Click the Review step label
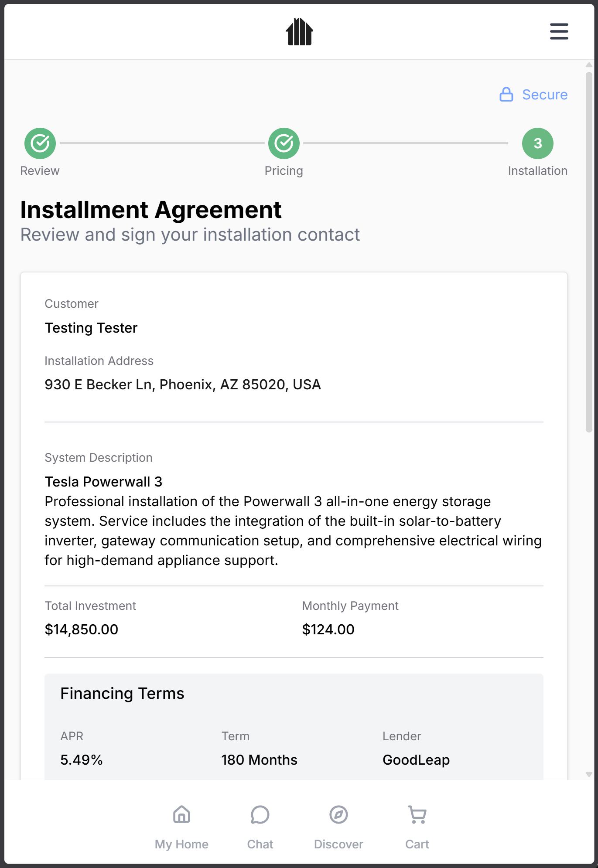Screen dimensions: 598x868 [x=40, y=171]
